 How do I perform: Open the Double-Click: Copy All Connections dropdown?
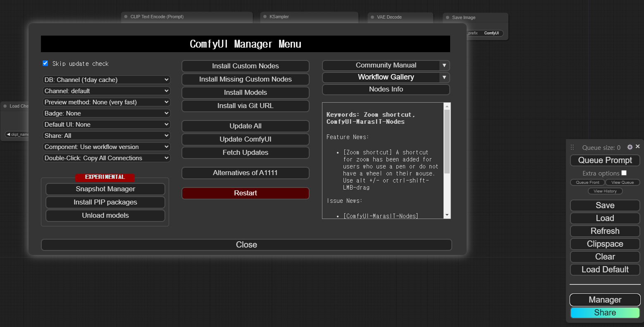click(x=107, y=158)
